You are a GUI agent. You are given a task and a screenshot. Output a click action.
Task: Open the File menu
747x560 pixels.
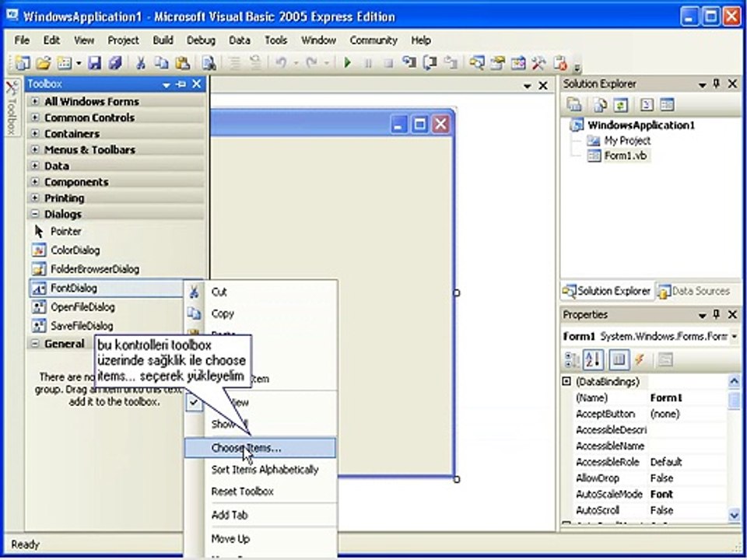click(22, 40)
